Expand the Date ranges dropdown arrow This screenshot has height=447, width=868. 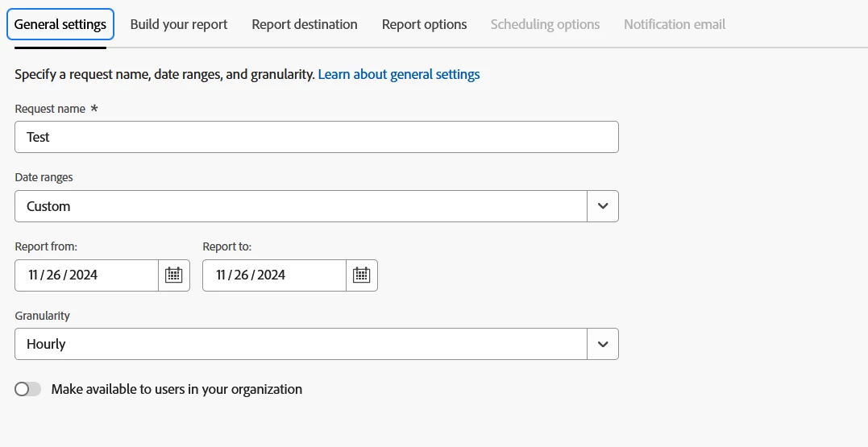pos(603,206)
